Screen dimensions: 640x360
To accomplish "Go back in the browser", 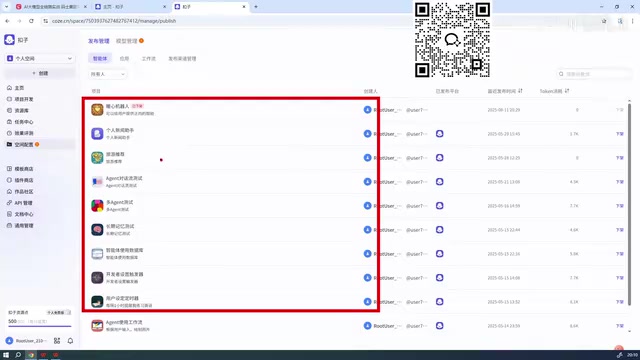I will [x=7, y=21].
